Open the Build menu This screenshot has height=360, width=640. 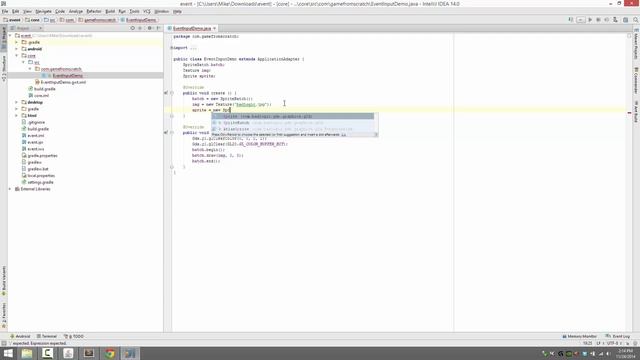pyautogui.click(x=110, y=11)
